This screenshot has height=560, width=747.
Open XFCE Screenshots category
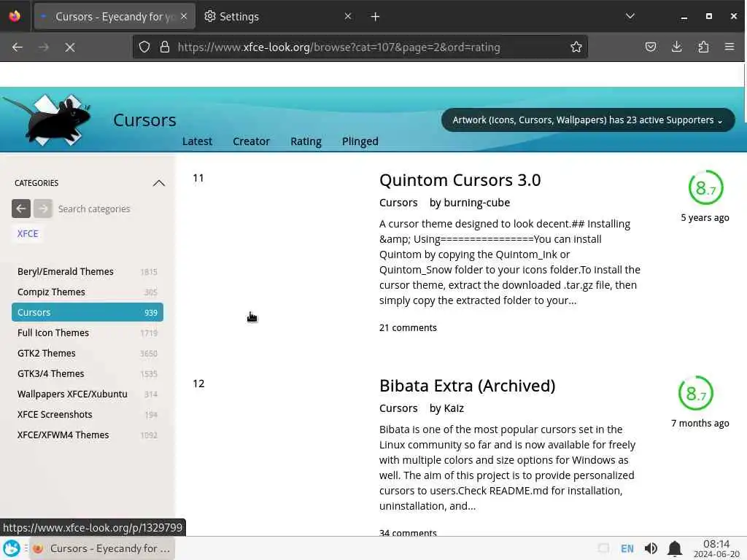[88, 415]
